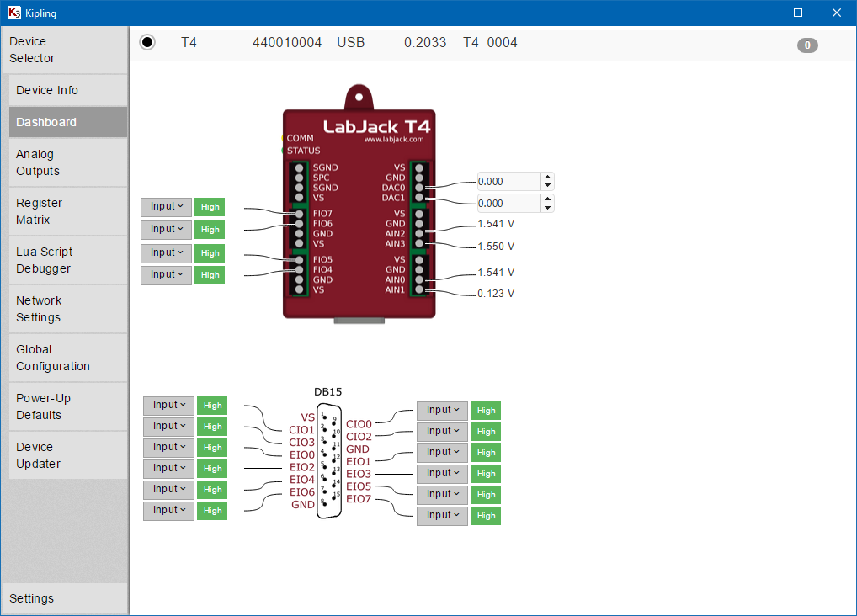Open the Lua Script Debugger
The height and width of the screenshot is (616, 857).
[68, 260]
